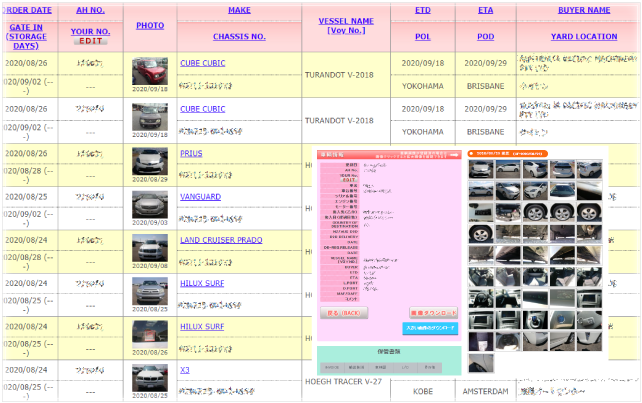
Task: Click the EDIT button inside vehicle info popup
Action: (349, 180)
